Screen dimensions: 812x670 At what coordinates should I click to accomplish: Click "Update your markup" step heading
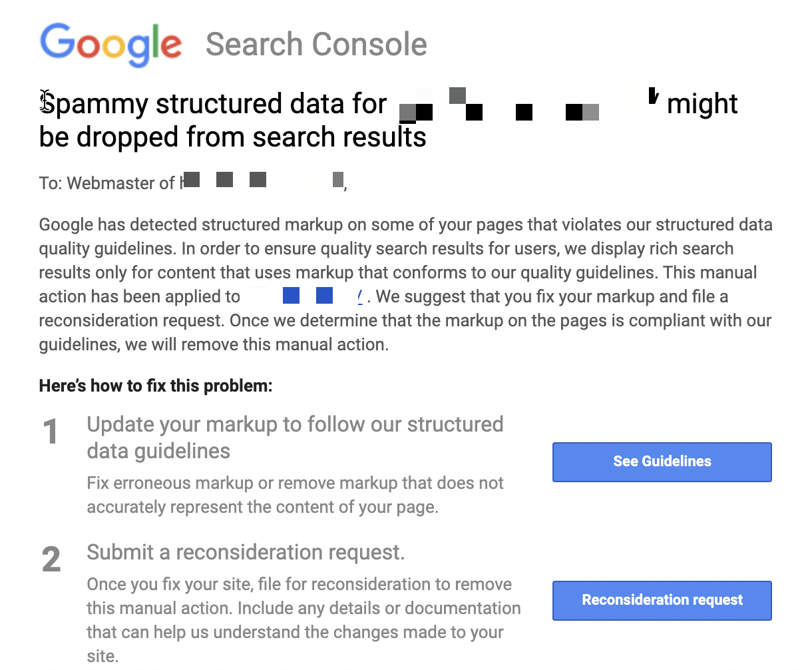tap(295, 438)
